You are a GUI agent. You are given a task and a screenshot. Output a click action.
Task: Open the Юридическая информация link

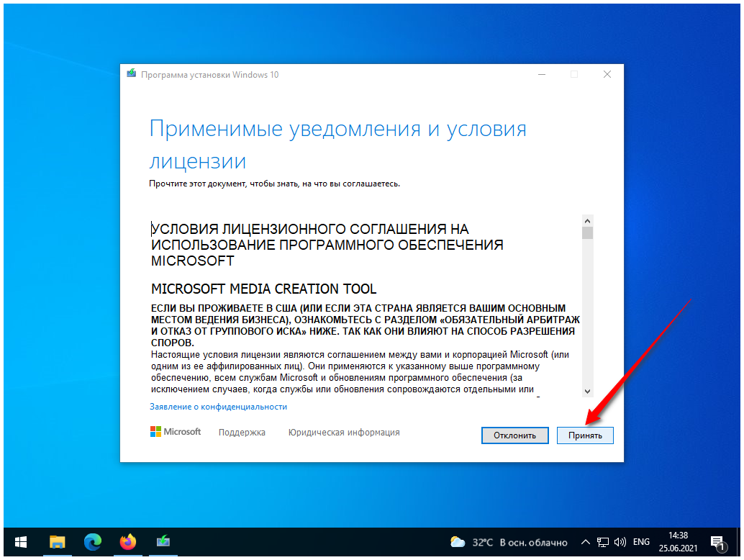point(344,433)
